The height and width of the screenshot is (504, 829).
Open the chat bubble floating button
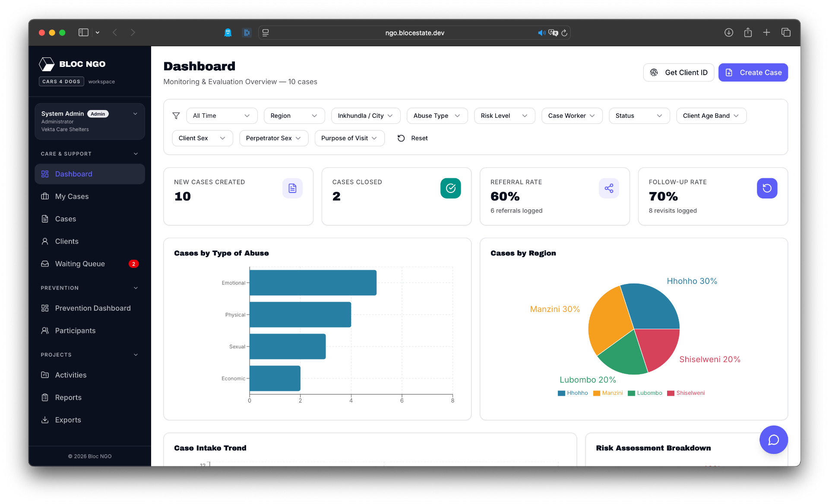tap(773, 440)
